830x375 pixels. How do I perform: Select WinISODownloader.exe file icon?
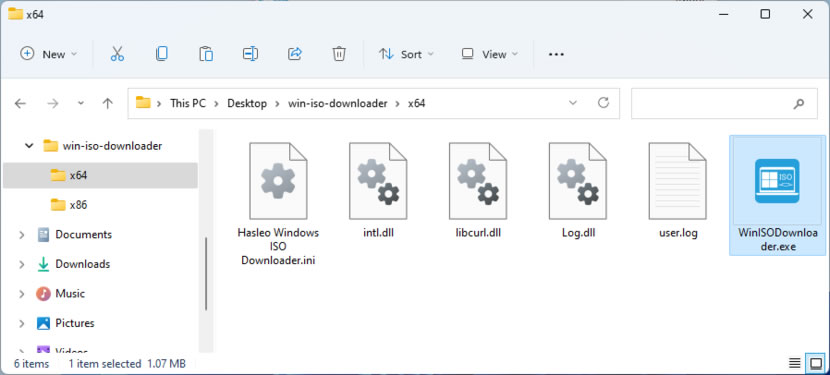pos(777,181)
